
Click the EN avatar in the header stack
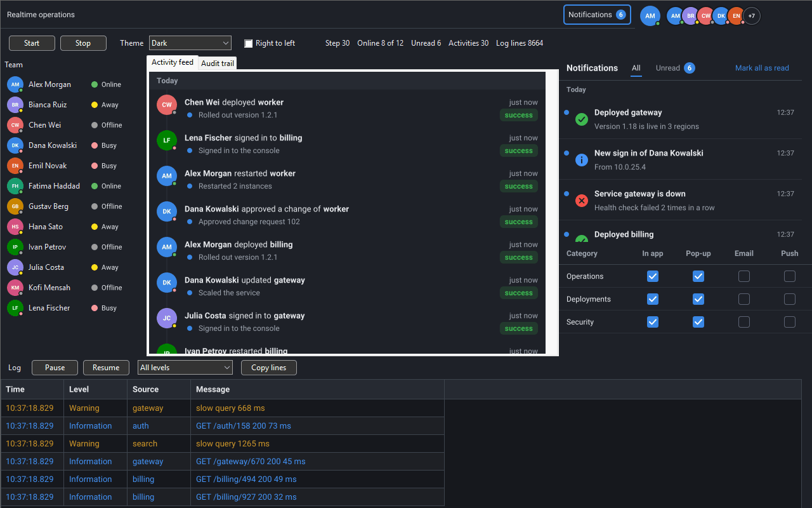[736, 16]
